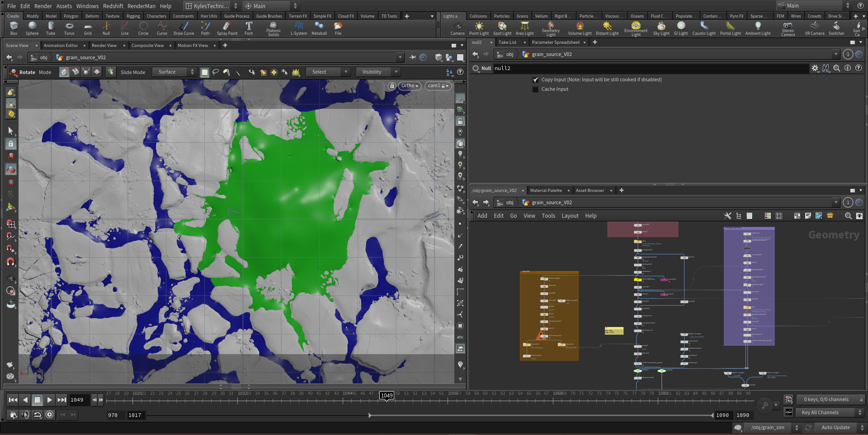Select the Spray Paint shelf tool
The height and width of the screenshot is (435, 868).
click(227, 28)
